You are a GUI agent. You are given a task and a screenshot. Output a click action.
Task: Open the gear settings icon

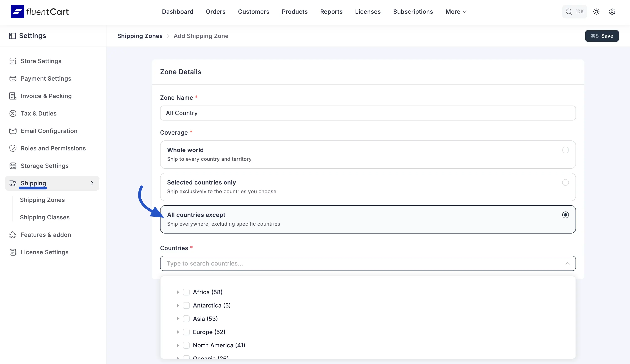pyautogui.click(x=612, y=11)
